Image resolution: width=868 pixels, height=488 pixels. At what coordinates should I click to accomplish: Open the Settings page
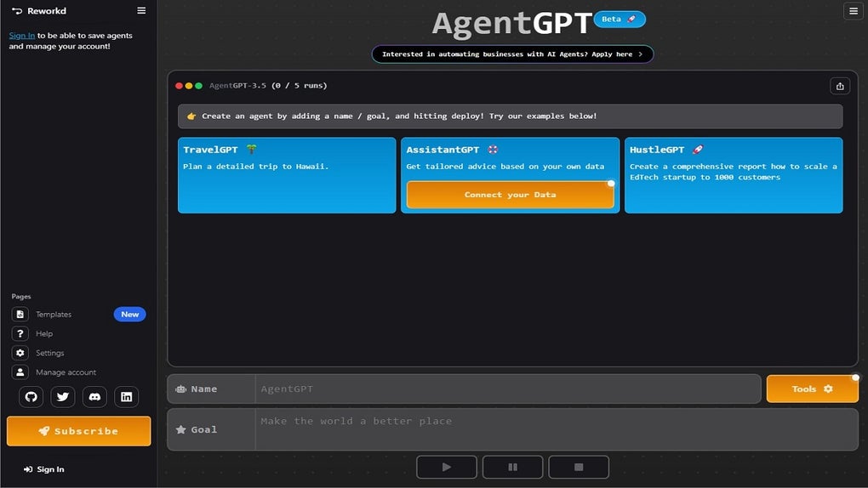point(50,353)
